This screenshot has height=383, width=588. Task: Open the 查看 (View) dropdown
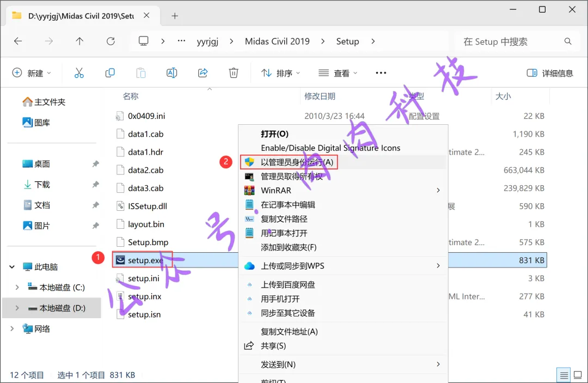pyautogui.click(x=338, y=73)
